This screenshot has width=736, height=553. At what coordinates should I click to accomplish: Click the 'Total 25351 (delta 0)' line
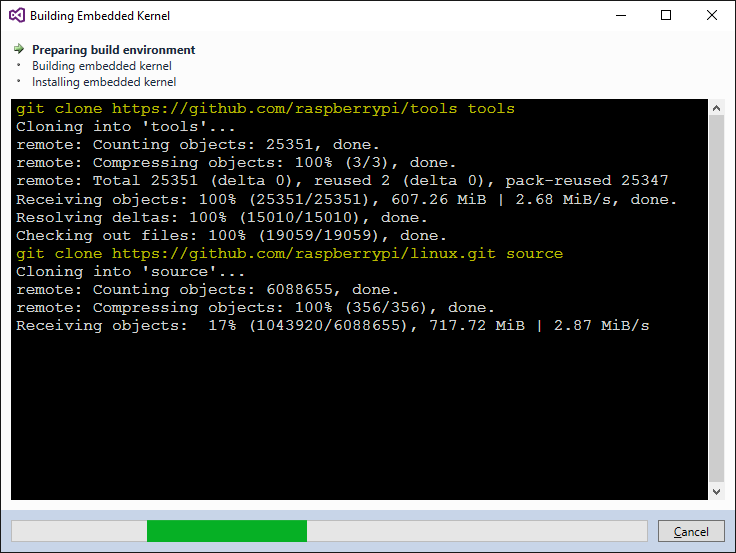click(x=342, y=181)
